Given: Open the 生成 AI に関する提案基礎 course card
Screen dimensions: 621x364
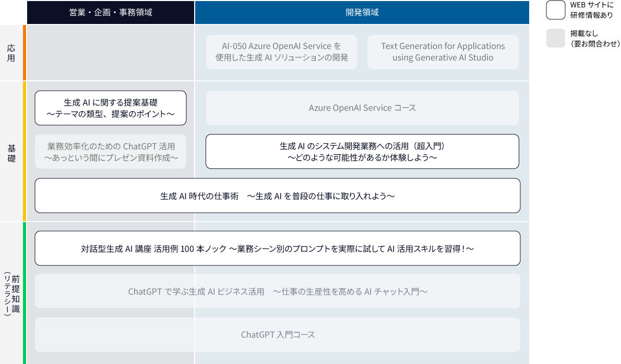Looking at the screenshot, I should click(111, 108).
